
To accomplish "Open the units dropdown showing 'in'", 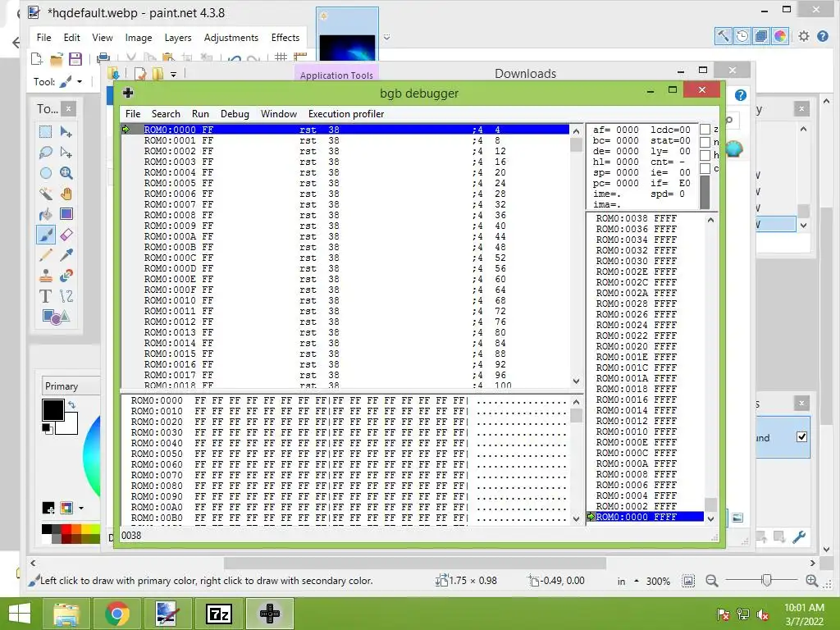I will 628,582.
